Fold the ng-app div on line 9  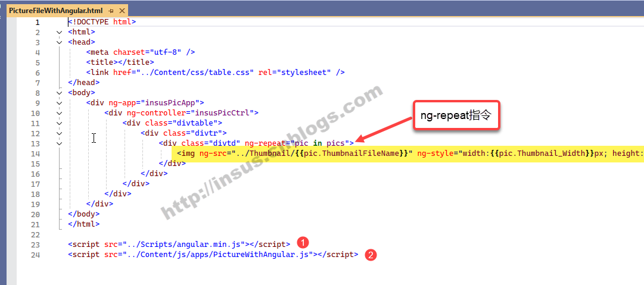coord(60,103)
